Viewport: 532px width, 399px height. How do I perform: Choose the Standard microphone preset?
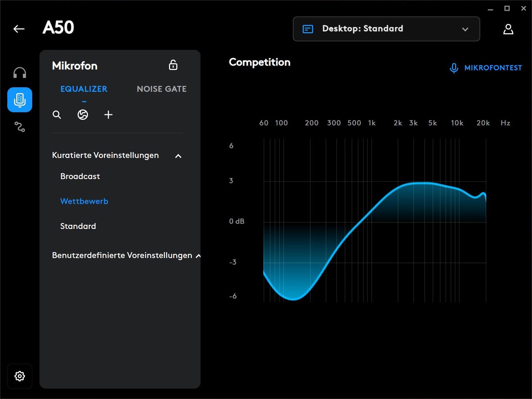pyautogui.click(x=78, y=226)
